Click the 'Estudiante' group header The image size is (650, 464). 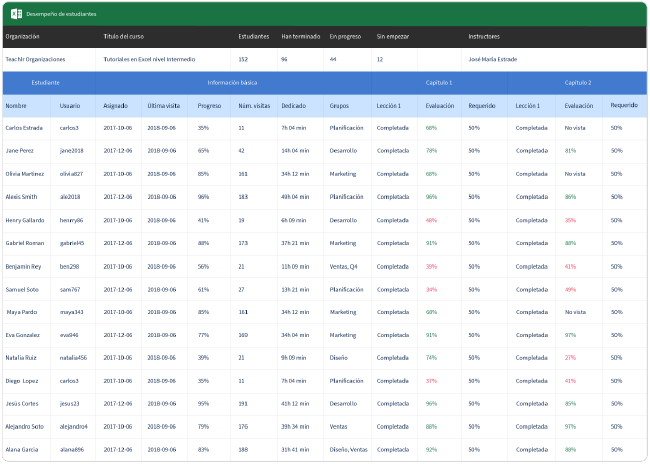(x=46, y=83)
